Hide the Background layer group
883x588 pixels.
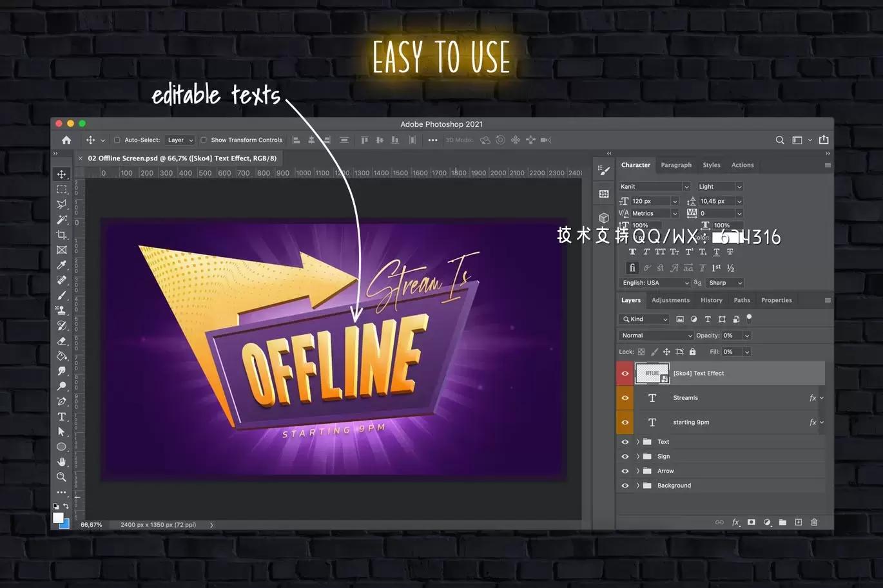625,486
